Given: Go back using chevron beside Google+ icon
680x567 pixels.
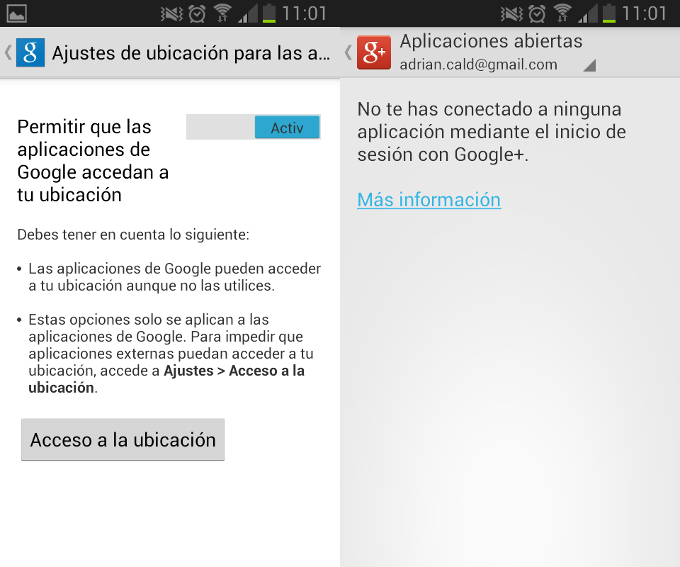Looking at the screenshot, I should point(348,52).
